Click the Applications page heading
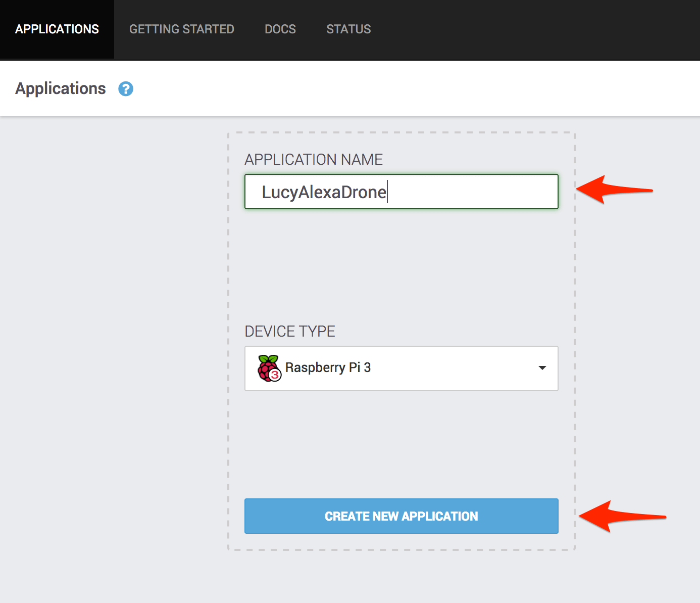This screenshot has width=700, height=603. [x=61, y=88]
